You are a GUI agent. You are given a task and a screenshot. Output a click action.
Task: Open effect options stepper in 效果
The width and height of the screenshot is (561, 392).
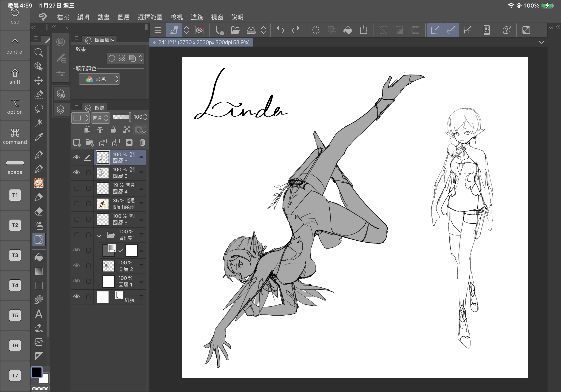[x=140, y=58]
